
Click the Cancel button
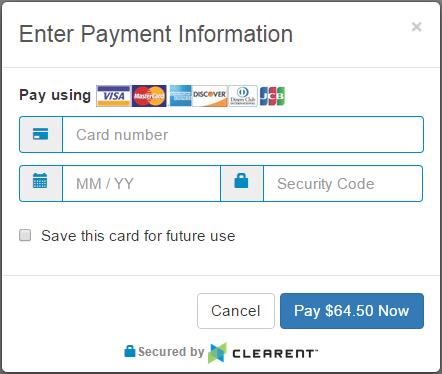(x=236, y=311)
